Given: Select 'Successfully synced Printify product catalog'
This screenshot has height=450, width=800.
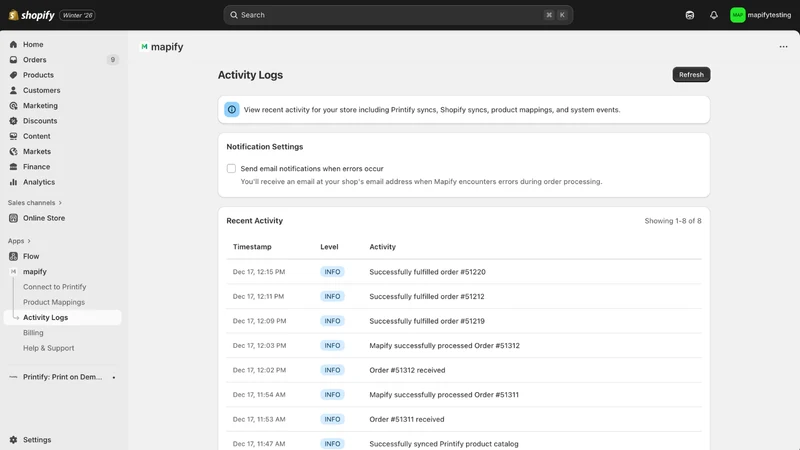Looking at the screenshot, I should [x=443, y=443].
